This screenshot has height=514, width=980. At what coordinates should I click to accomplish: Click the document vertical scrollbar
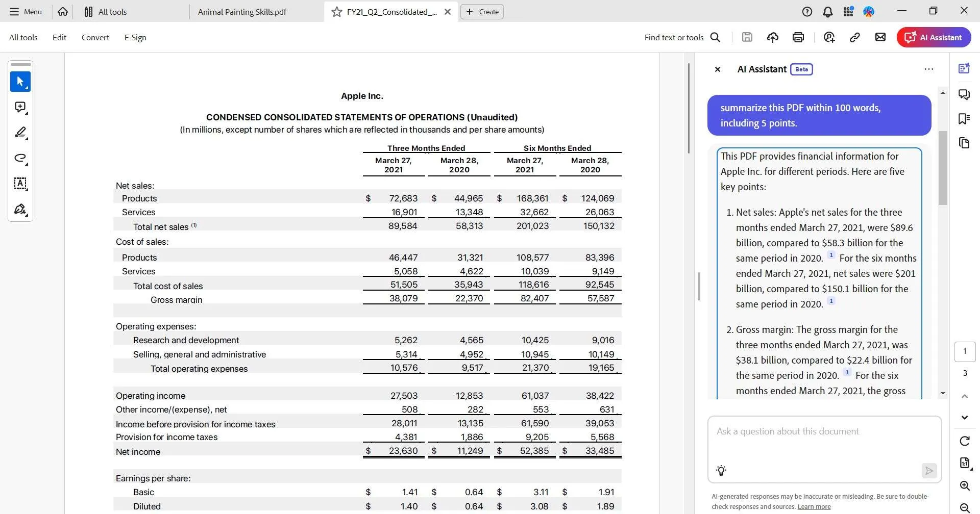pos(689,108)
